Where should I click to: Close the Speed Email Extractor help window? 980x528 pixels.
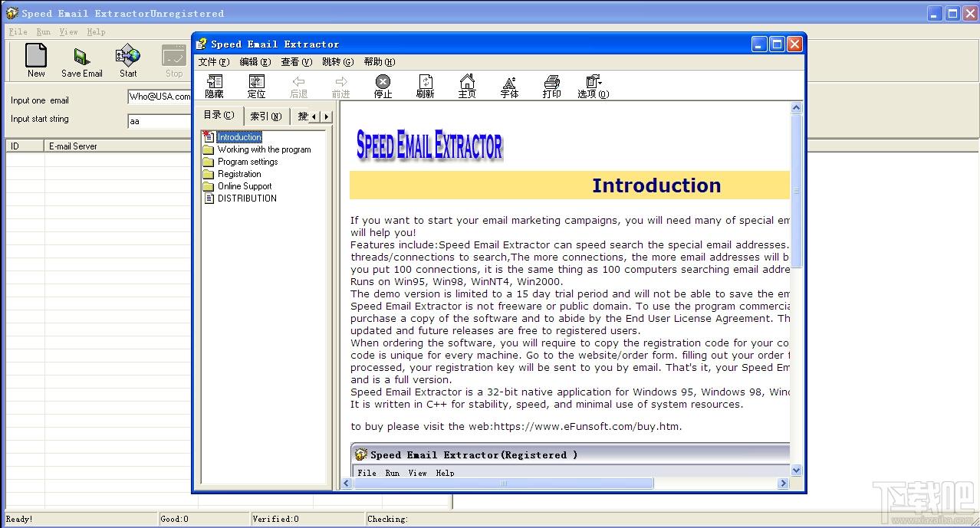(x=794, y=44)
